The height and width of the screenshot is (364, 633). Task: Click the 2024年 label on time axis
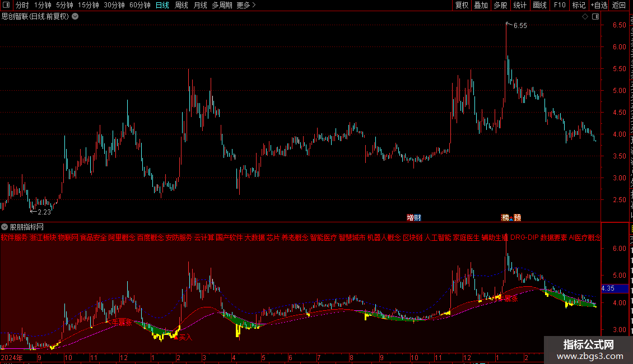[x=12, y=358]
